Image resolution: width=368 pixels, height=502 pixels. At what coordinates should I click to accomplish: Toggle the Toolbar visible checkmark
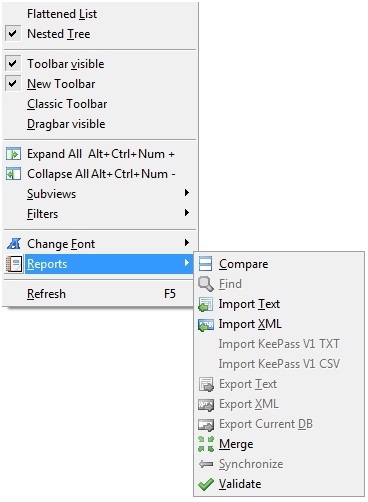pos(13,64)
